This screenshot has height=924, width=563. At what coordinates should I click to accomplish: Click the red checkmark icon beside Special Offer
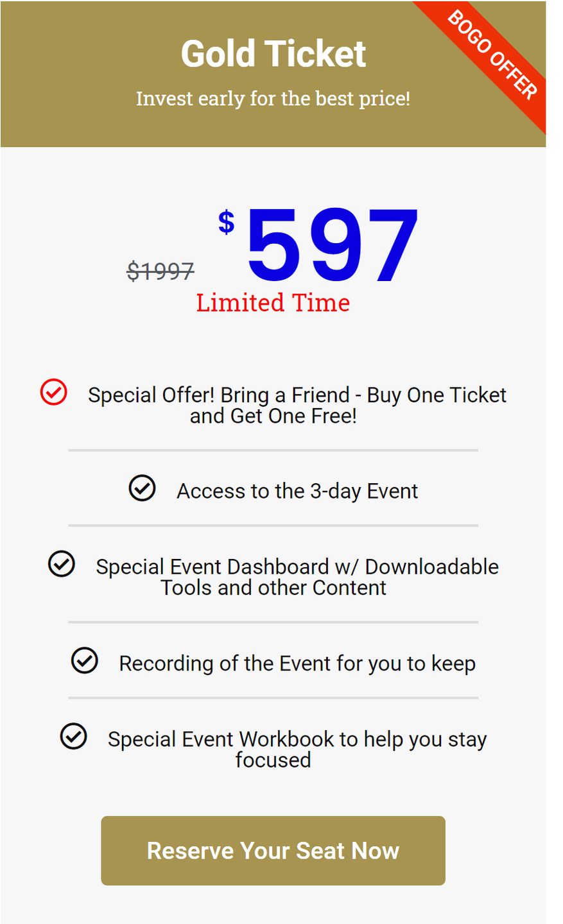tap(54, 392)
